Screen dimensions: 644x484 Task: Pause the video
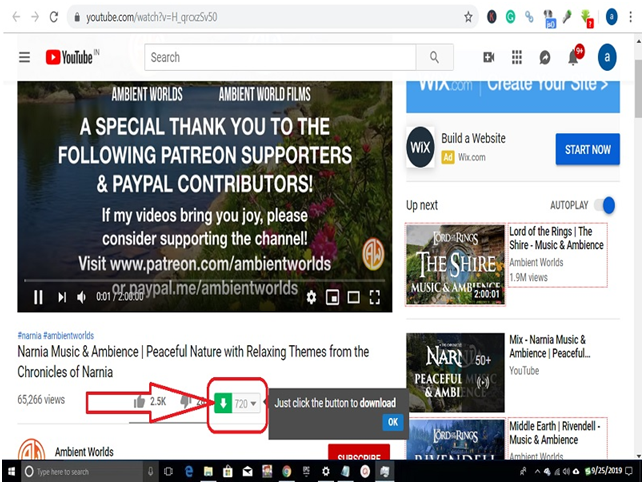(38, 297)
